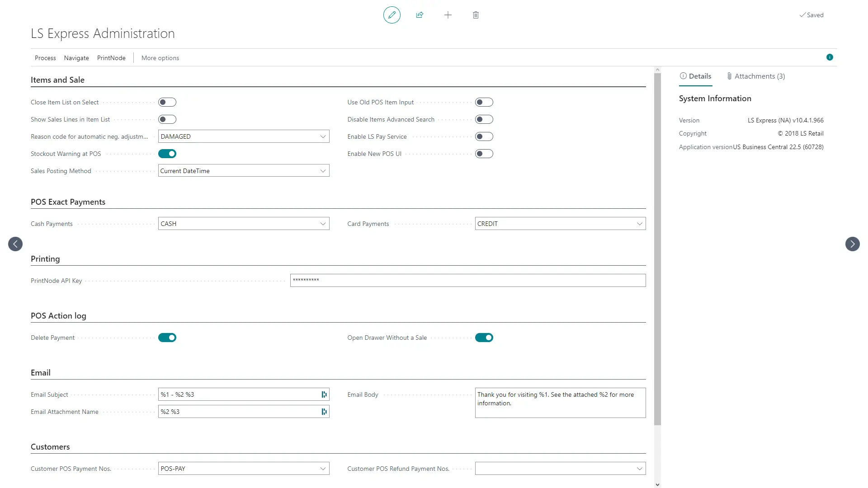This screenshot has width=868, height=488.
Task: Enable Close Item List on Select
Action: (x=167, y=102)
